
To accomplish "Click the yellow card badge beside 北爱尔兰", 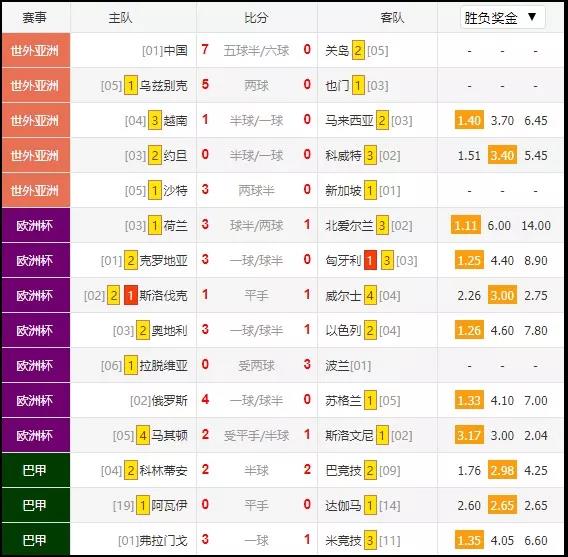I will click(382, 226).
